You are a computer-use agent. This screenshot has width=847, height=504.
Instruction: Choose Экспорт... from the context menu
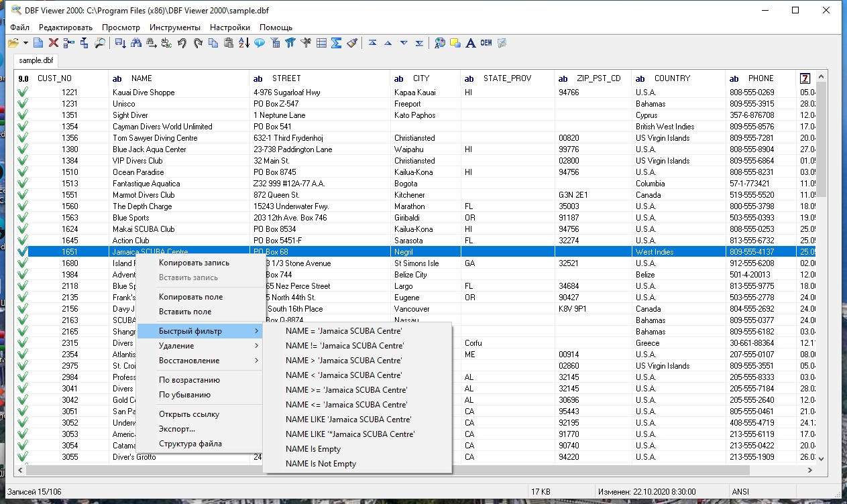pos(177,429)
